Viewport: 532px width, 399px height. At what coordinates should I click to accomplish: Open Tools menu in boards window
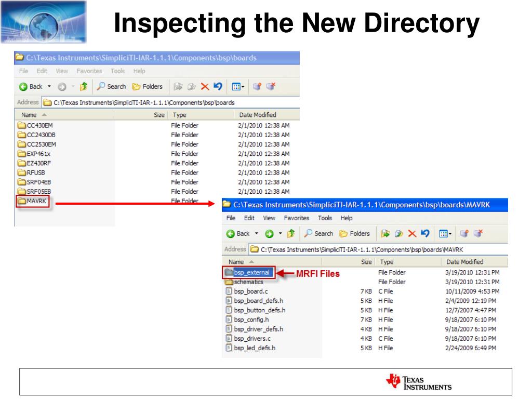118,71
